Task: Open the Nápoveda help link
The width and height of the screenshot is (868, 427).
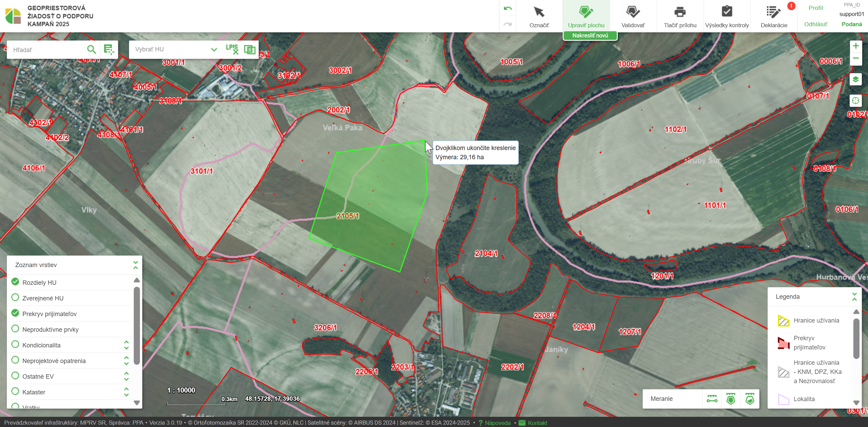Action: pyautogui.click(x=497, y=423)
